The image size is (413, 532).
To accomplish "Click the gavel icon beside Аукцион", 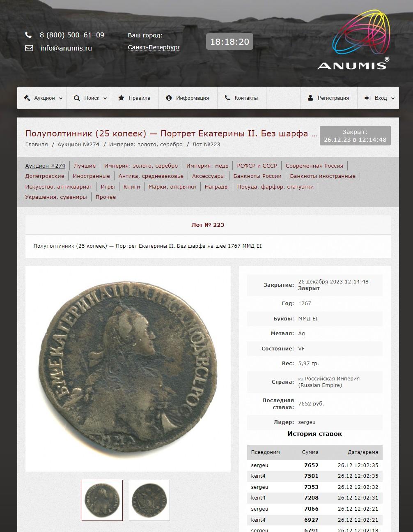I will click(x=27, y=98).
